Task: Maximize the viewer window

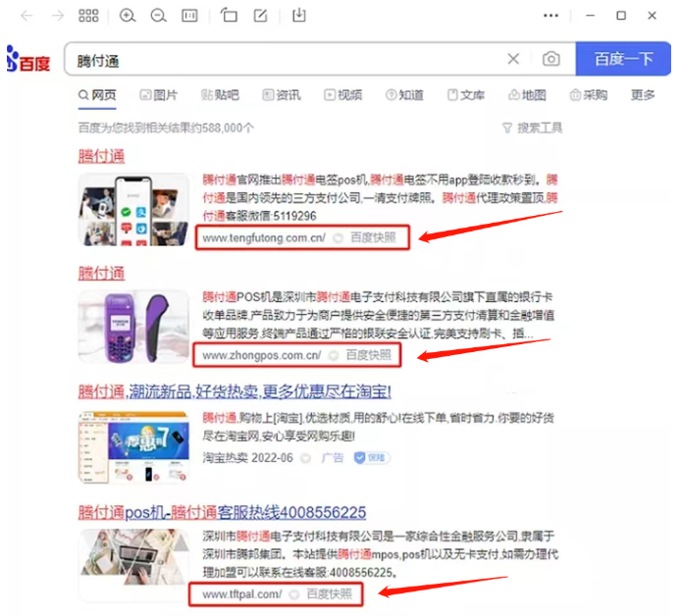Action: (x=621, y=16)
